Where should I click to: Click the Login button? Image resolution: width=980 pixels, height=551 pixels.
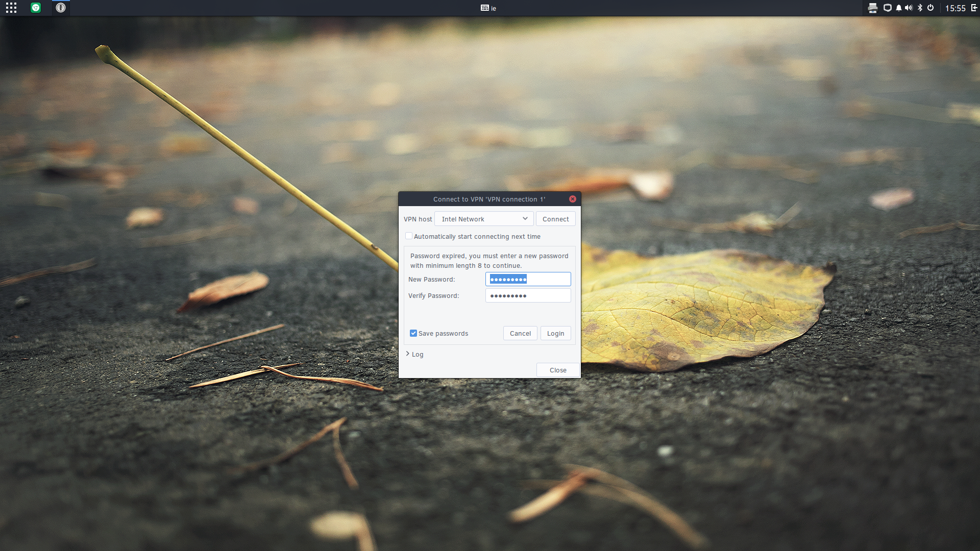point(555,333)
